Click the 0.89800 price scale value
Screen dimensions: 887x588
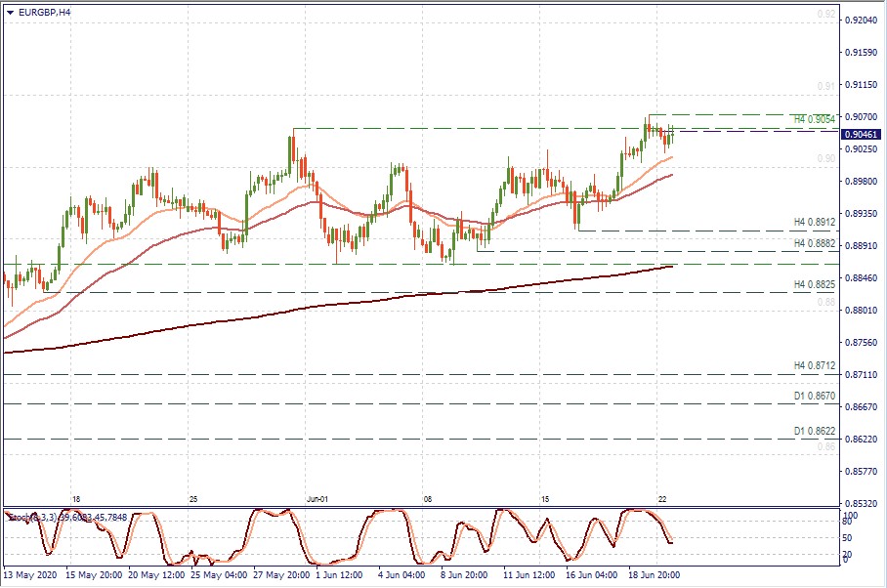(x=862, y=182)
